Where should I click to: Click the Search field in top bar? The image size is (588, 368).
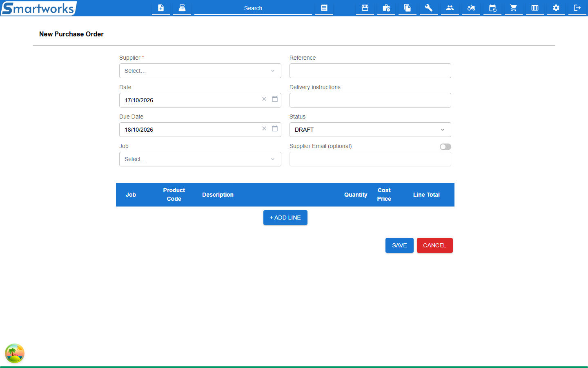tap(253, 8)
